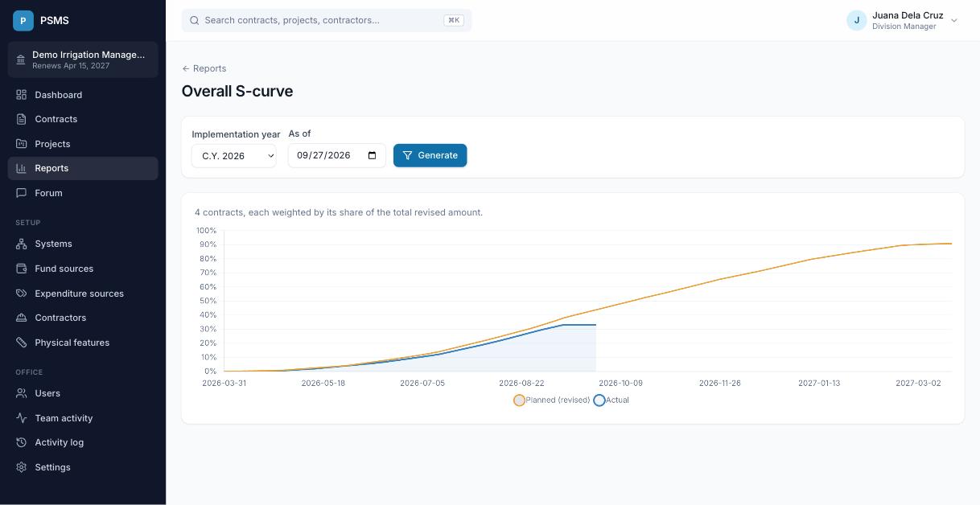Click the Physical features ruler icon
Viewport: 980px width, 505px height.
tap(22, 343)
